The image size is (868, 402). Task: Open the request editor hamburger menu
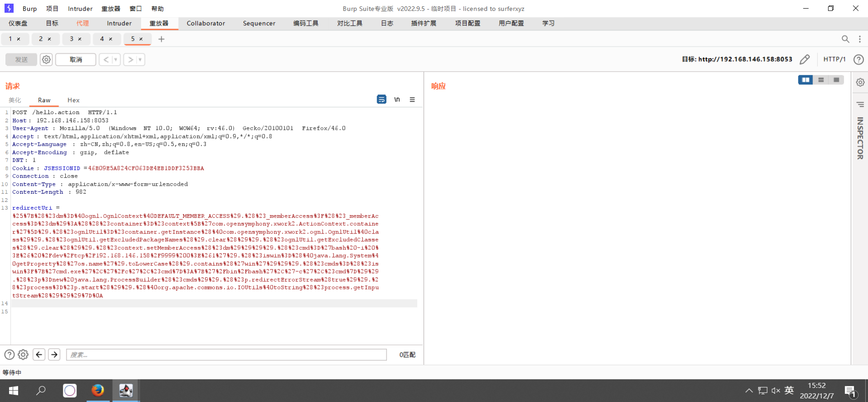412,100
